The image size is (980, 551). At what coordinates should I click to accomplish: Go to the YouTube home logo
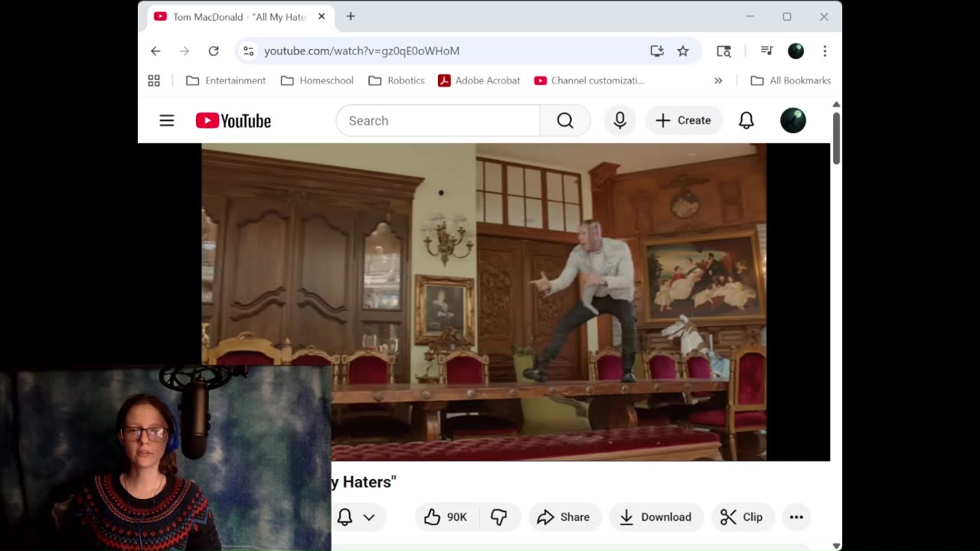[x=234, y=121]
